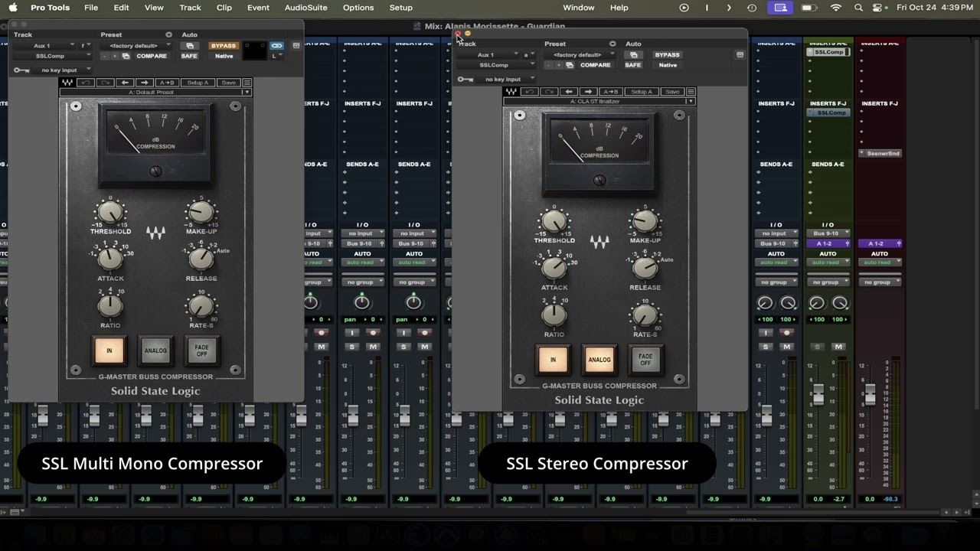
Task: Open the hamburger menu in the right Waves toolbar
Action: [x=691, y=92]
